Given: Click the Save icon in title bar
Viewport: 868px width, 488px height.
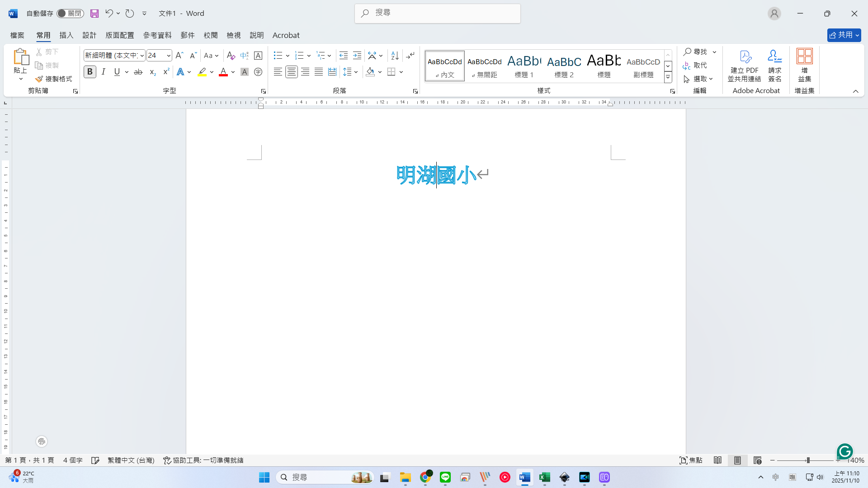Looking at the screenshot, I should coord(94,14).
